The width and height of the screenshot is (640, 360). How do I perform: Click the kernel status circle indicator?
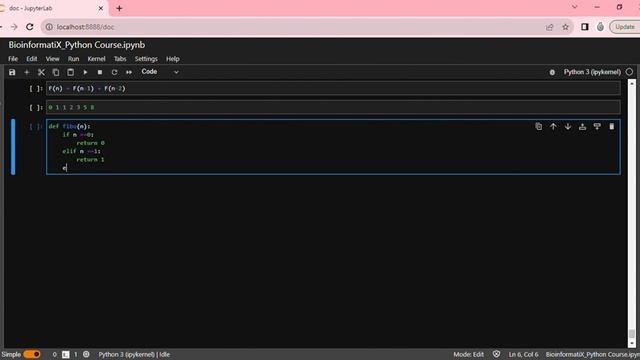pyautogui.click(x=629, y=72)
